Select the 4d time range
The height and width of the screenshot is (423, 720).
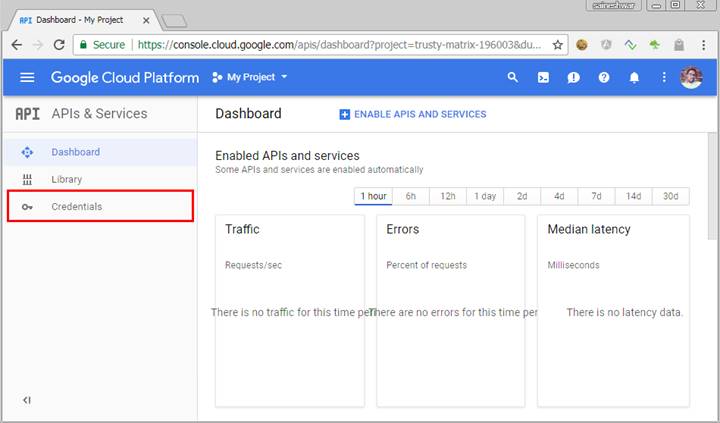559,196
